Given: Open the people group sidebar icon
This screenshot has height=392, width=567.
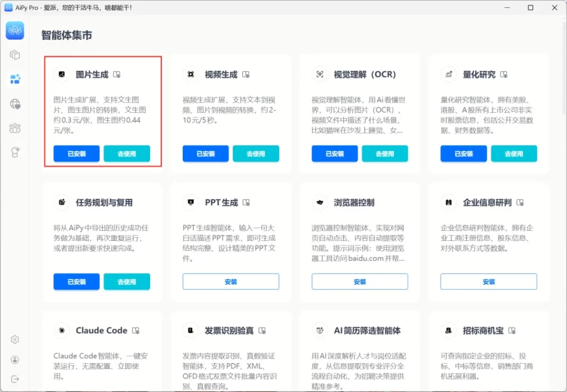Looking at the screenshot, I should pos(15,128).
